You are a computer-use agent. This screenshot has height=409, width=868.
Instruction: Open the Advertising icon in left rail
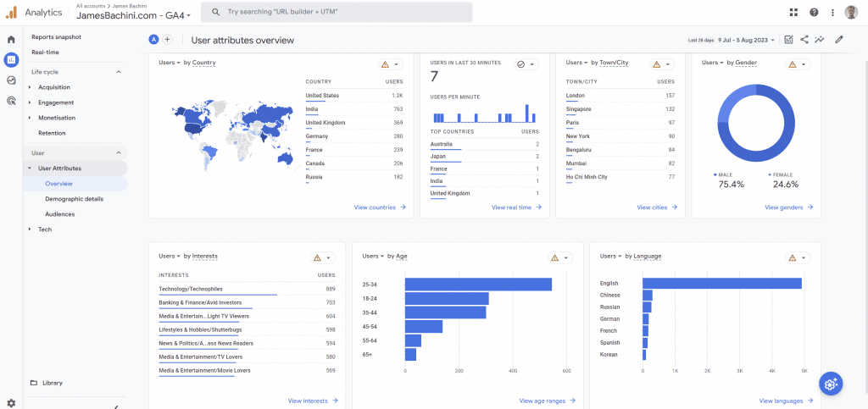tap(11, 101)
